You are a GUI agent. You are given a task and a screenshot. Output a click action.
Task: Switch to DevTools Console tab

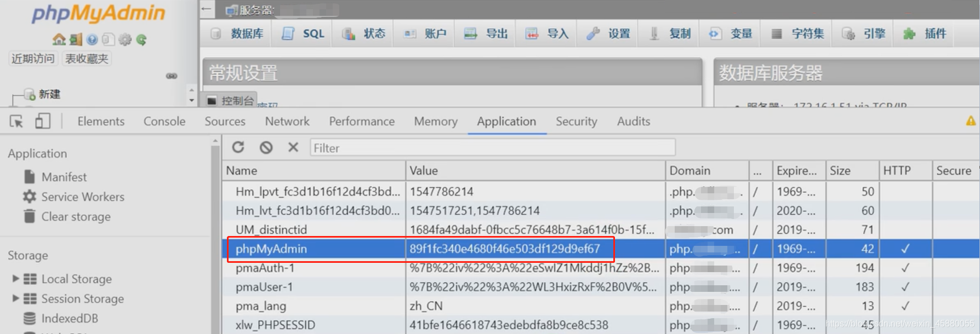[x=164, y=121]
